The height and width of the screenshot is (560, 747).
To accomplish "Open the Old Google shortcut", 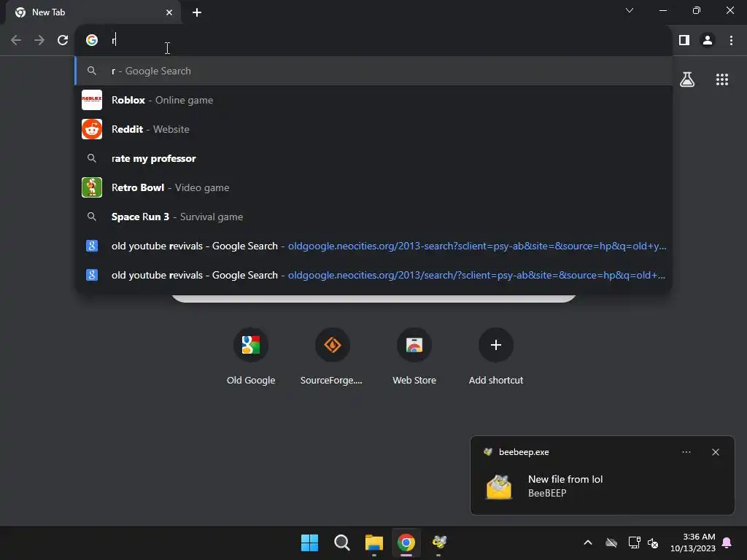I will coord(251,356).
